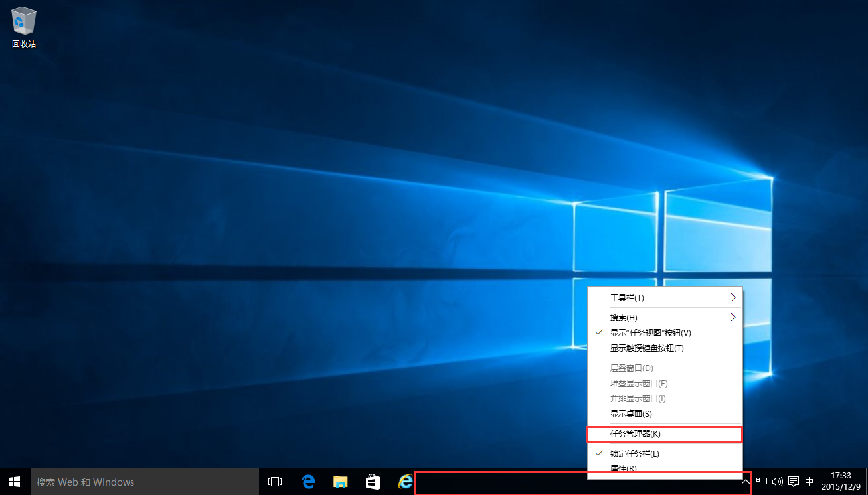Expand the 搜索(H) submenu
This screenshot has width=868, height=495.
click(x=665, y=317)
